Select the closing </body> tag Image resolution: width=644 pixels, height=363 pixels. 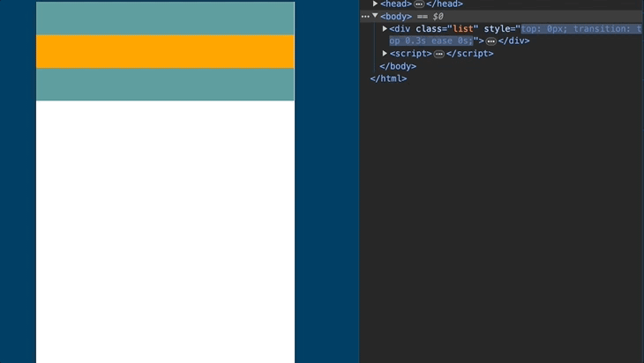[x=398, y=66]
